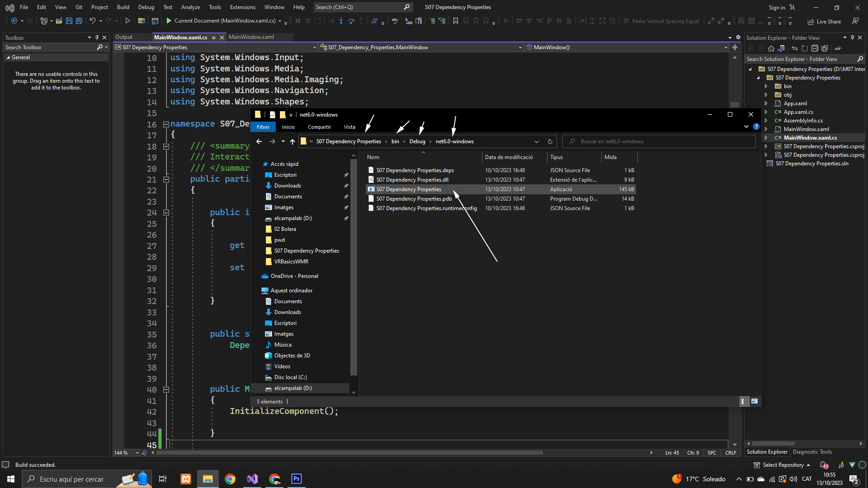This screenshot has height=488, width=868.
Task: Open Visual Studio from the Windows taskbar
Action: click(252, 479)
